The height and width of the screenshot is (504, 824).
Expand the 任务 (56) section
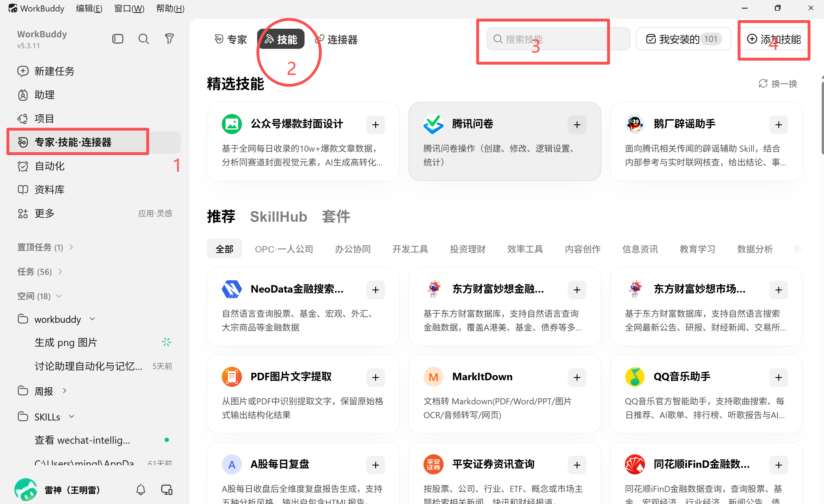pos(40,272)
